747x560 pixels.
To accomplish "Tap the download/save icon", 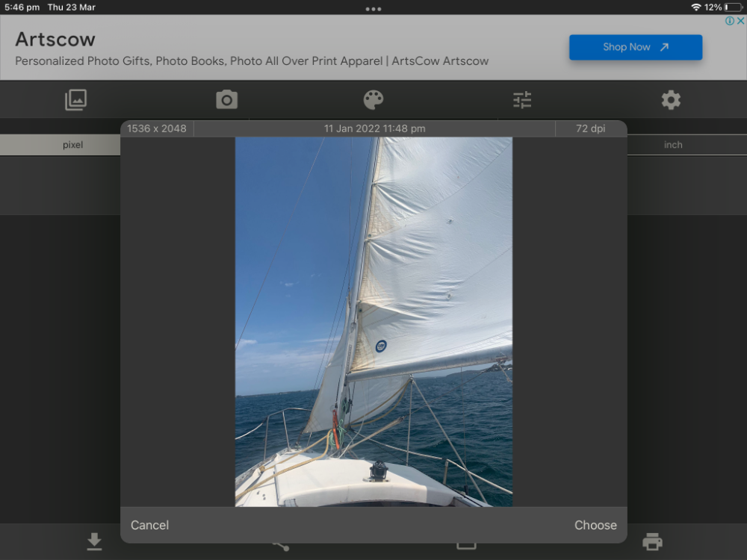I will point(94,541).
